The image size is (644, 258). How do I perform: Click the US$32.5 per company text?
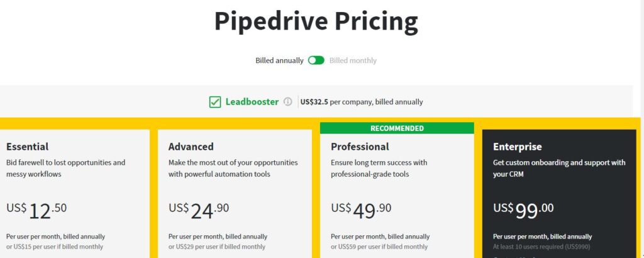pos(362,102)
